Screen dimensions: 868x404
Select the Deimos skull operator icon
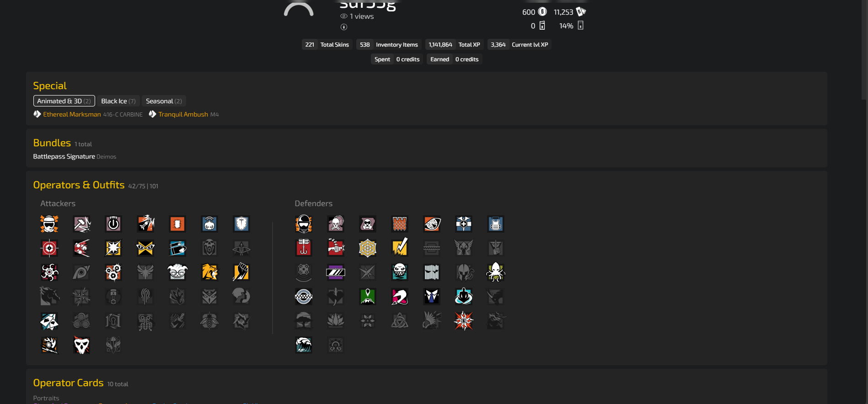81,346
